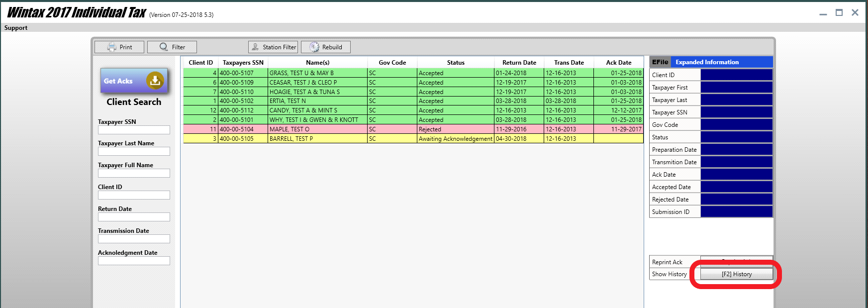Image resolution: width=868 pixels, height=308 pixels.
Task: Click the Taxpayer Last value field
Action: (737, 100)
